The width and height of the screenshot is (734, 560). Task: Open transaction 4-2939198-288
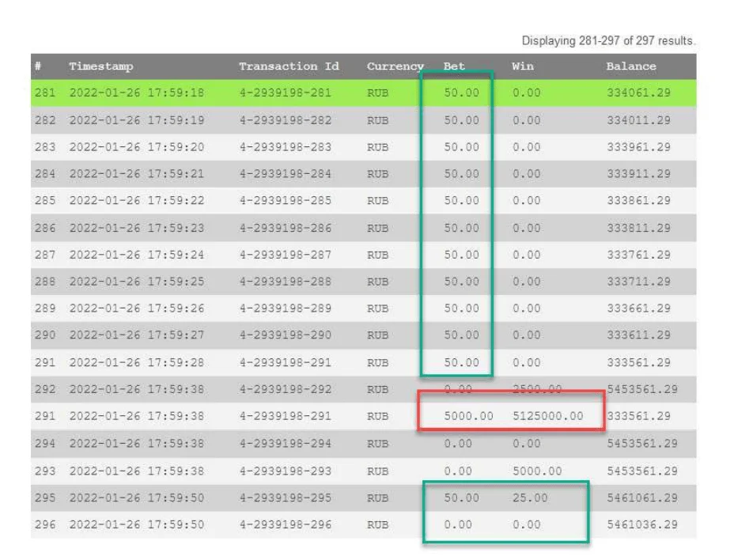pyautogui.click(x=285, y=282)
